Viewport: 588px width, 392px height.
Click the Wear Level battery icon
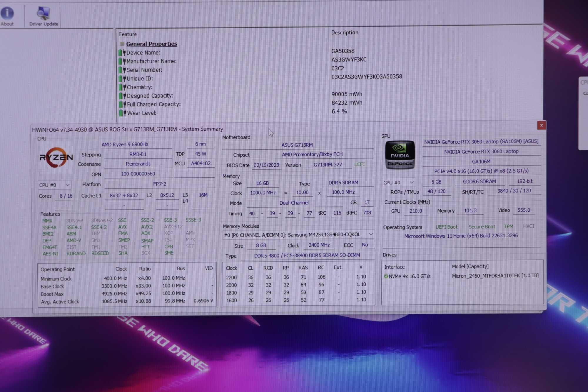122,113
